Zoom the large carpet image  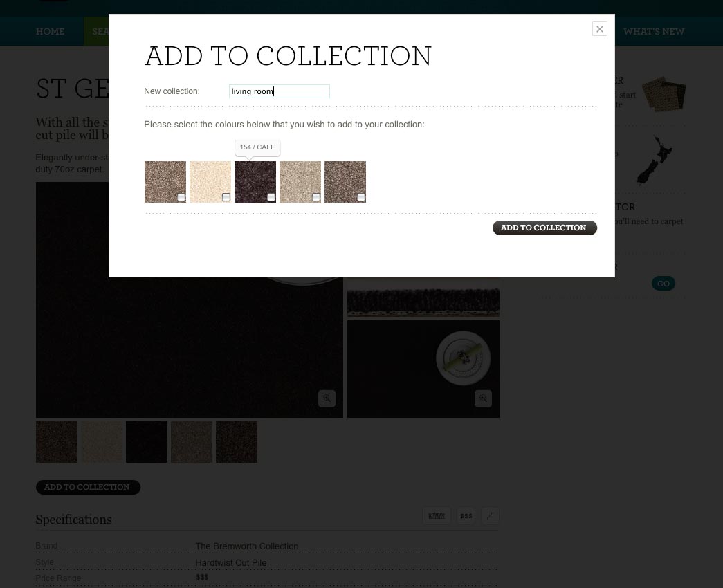pyautogui.click(x=327, y=398)
